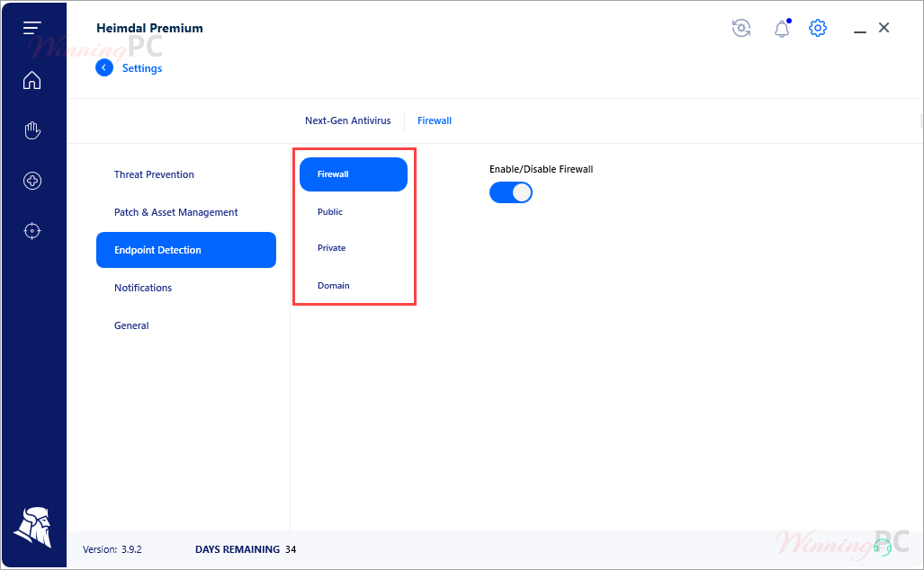
Task: Open the Domain firewall profile
Action: point(334,286)
